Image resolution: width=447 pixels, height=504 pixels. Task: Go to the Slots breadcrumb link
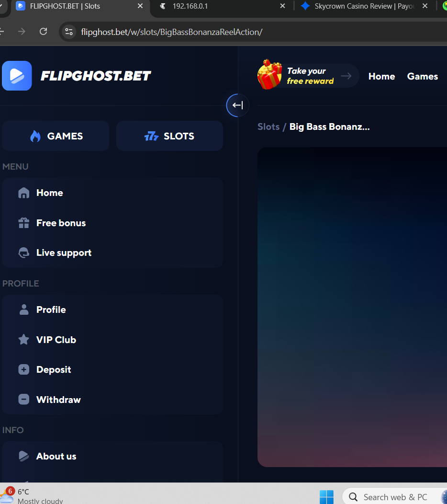[x=268, y=126]
